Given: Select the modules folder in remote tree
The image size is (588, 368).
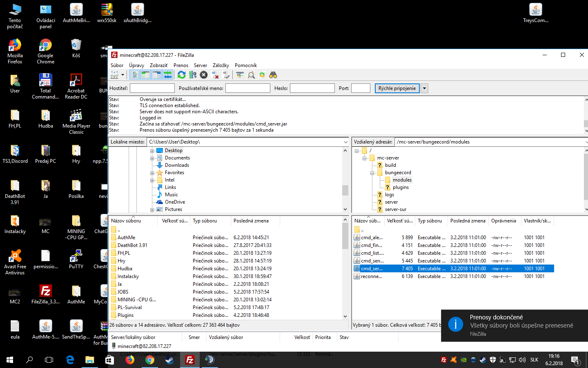Looking at the screenshot, I should coord(402,180).
